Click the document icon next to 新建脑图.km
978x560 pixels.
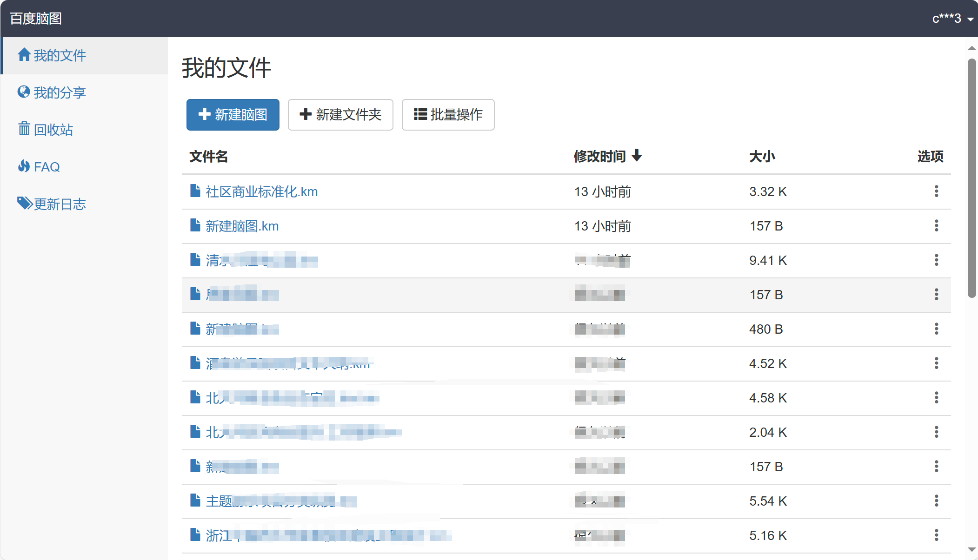coord(195,225)
